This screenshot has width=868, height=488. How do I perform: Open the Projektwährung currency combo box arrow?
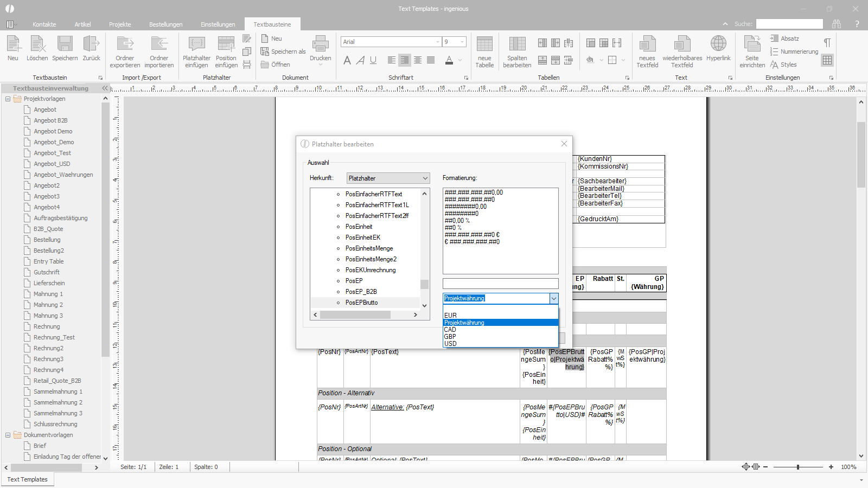(554, 298)
